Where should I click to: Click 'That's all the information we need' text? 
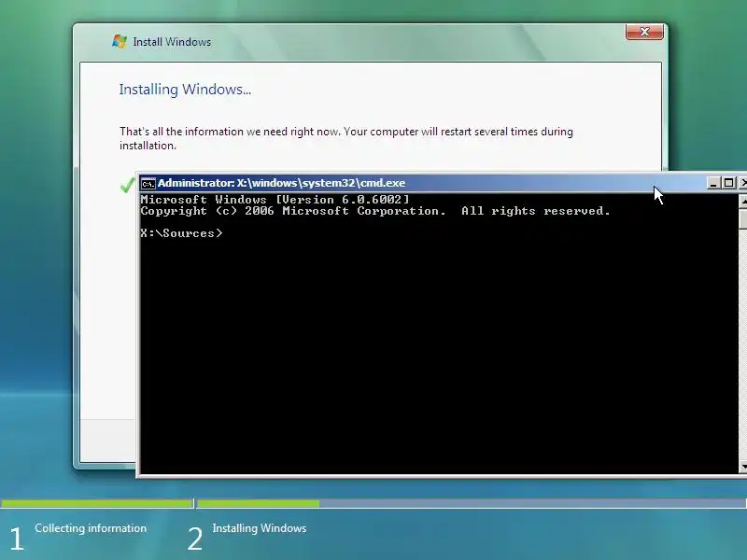point(345,138)
